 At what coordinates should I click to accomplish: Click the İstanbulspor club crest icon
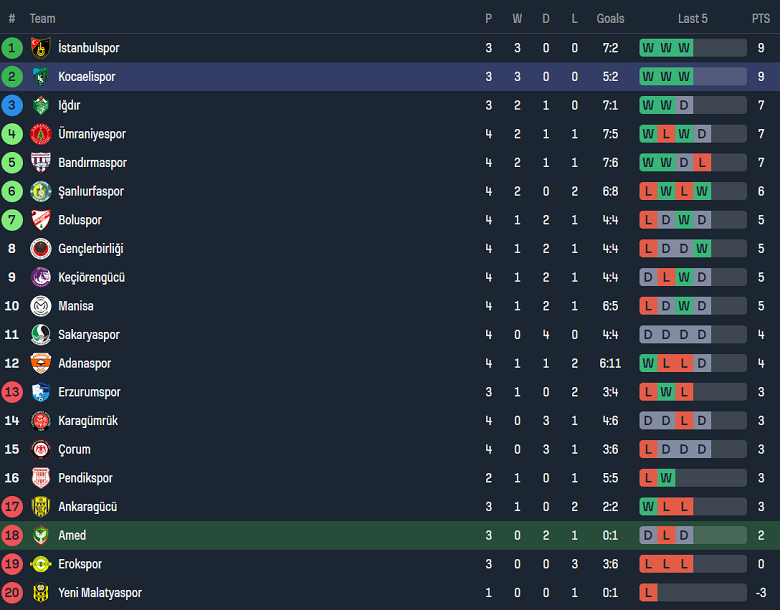[x=40, y=48]
